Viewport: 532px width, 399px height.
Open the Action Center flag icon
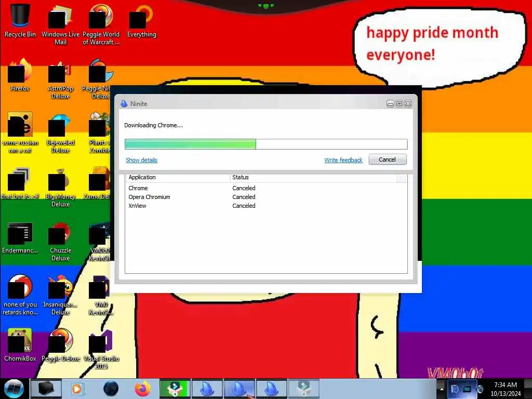click(455, 389)
